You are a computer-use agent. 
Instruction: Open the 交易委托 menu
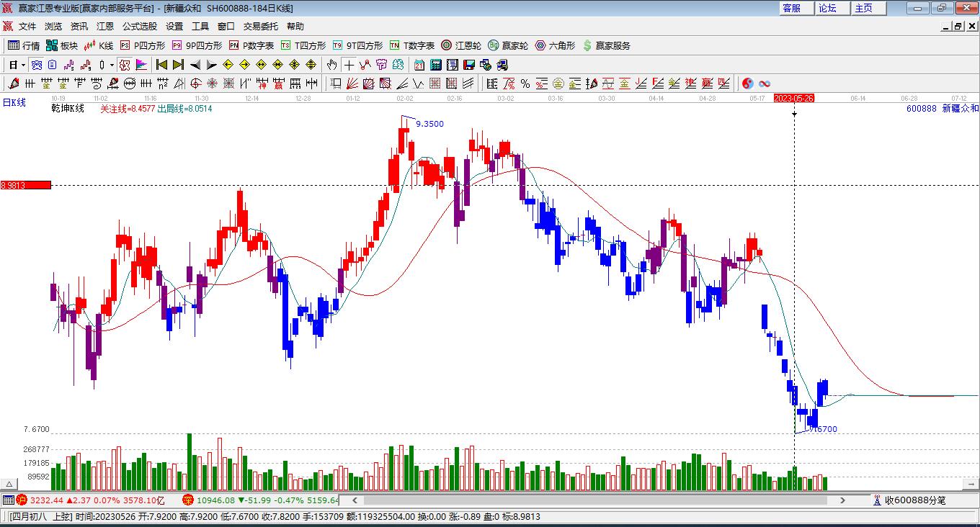coord(261,27)
